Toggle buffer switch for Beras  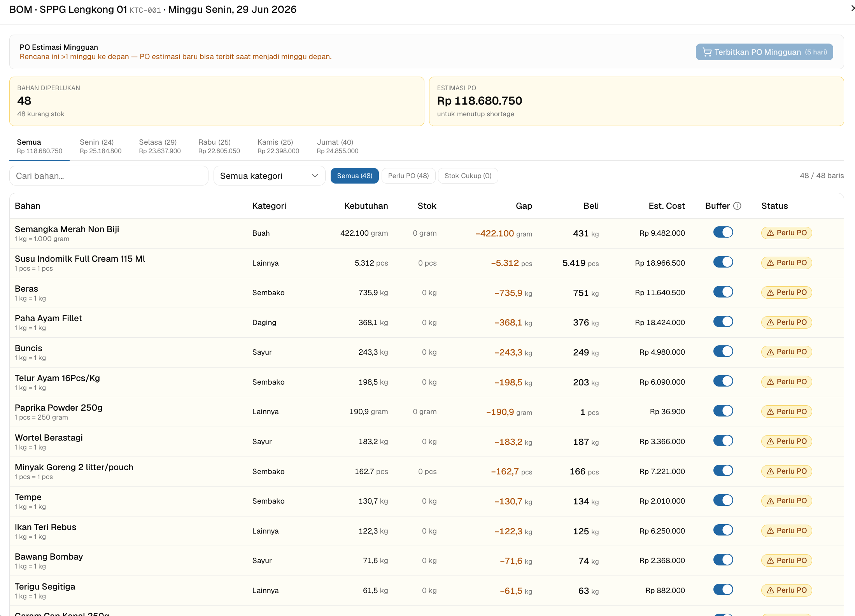click(x=723, y=292)
